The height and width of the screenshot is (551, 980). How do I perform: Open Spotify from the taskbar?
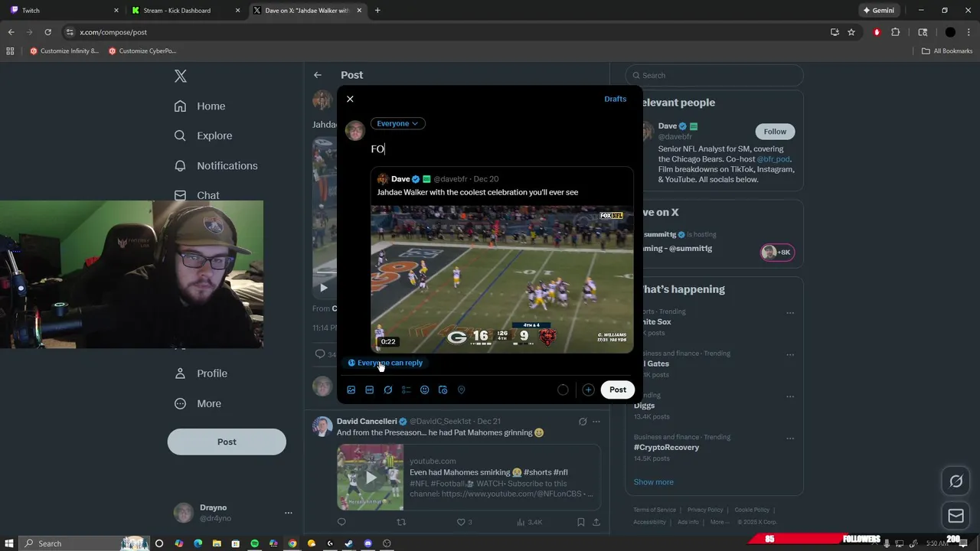pyautogui.click(x=255, y=543)
